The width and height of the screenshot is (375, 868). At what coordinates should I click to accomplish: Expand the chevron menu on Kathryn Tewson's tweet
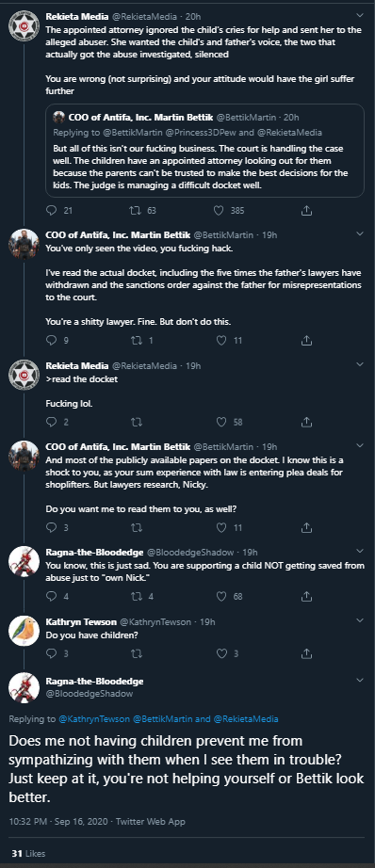tap(360, 621)
